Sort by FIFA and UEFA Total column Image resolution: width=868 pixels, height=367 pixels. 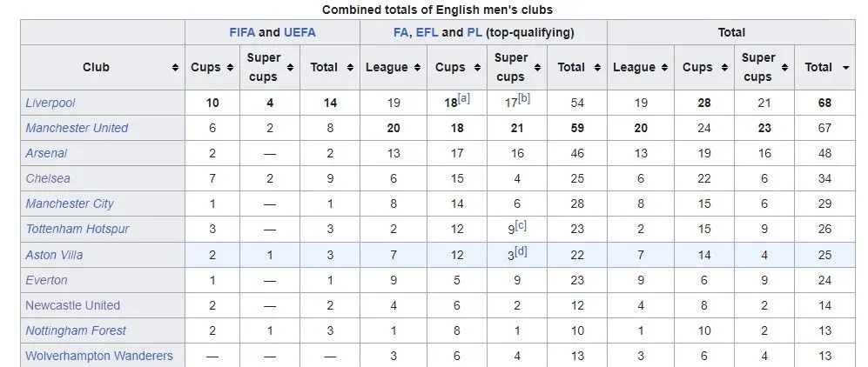tap(350, 68)
